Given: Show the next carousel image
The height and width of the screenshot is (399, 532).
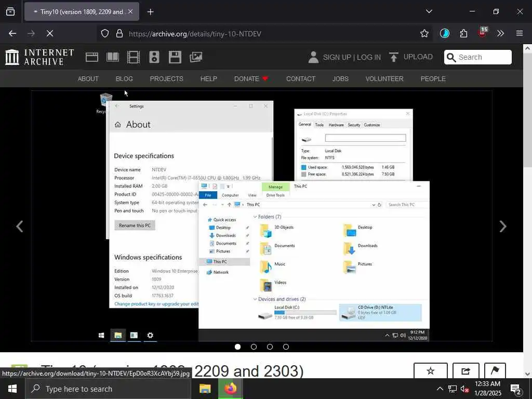Looking at the screenshot, I should 503,227.
